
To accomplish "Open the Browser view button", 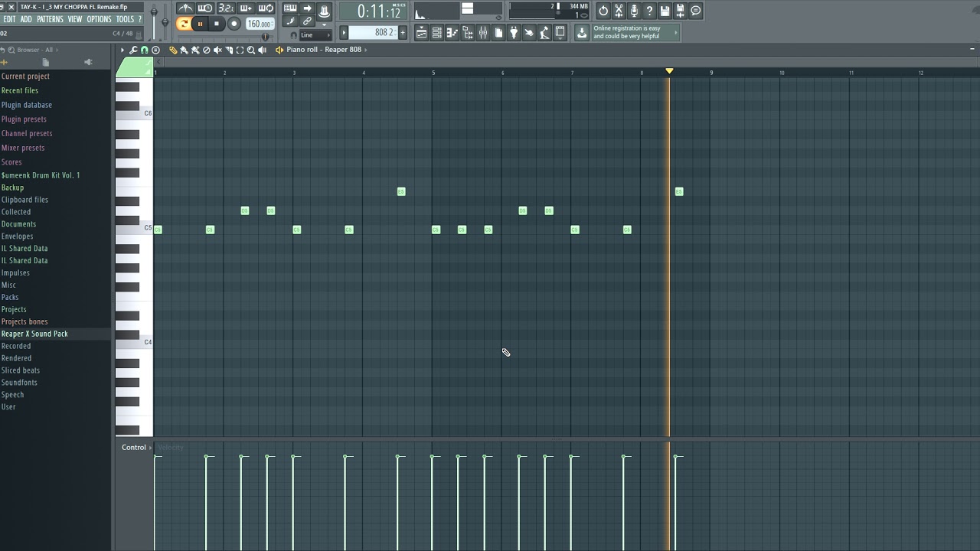I will [467, 33].
